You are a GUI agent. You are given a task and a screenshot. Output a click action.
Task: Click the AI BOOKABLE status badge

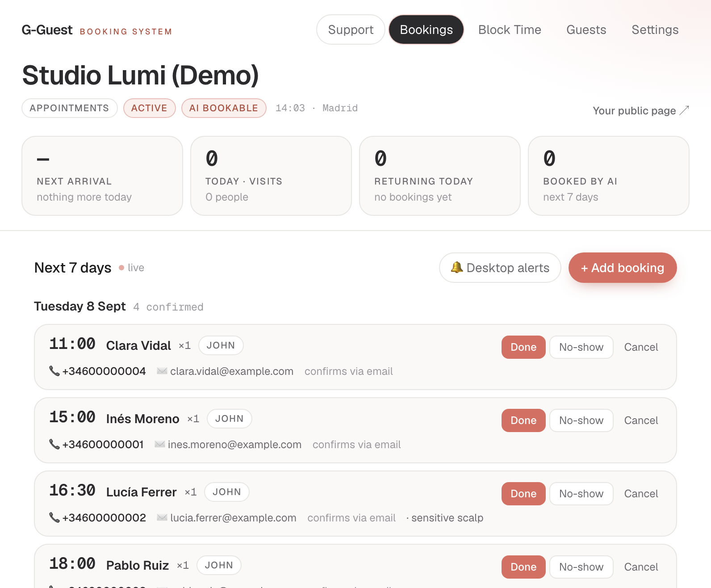coord(224,108)
